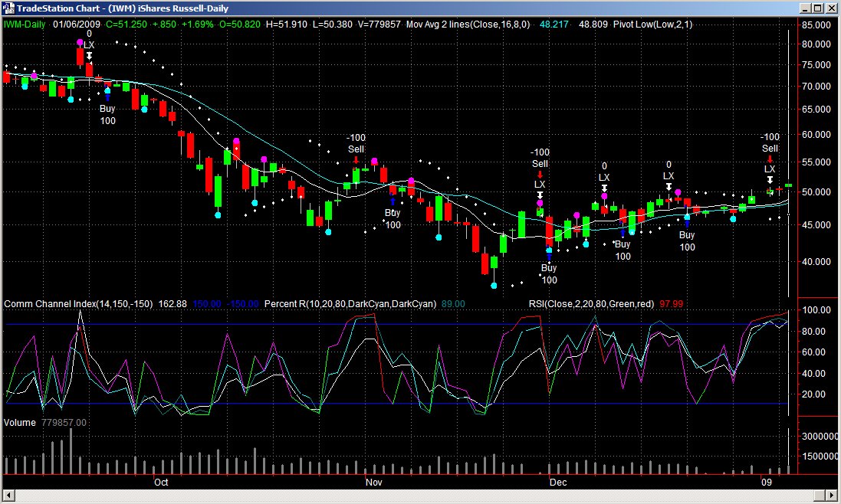
Task: Select the Volume 779857.00 label
Action: [x=45, y=423]
